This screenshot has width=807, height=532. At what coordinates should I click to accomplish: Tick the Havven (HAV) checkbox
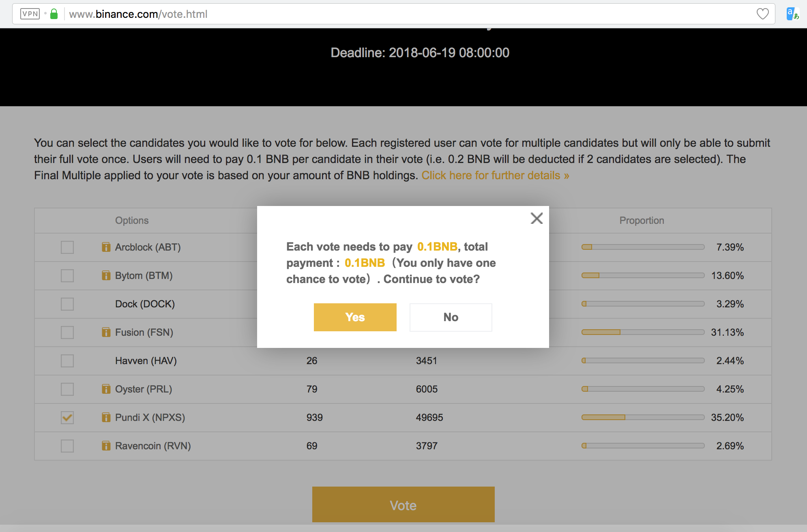point(67,361)
